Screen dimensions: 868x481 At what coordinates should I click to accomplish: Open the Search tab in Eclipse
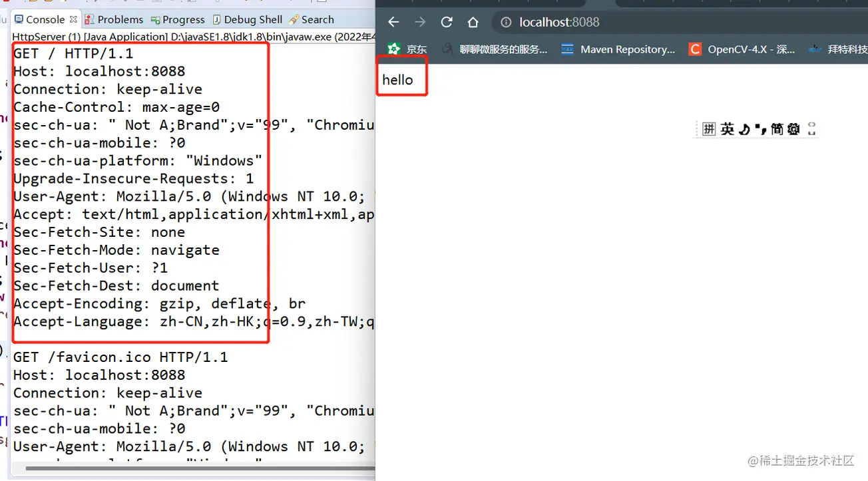[x=312, y=19]
